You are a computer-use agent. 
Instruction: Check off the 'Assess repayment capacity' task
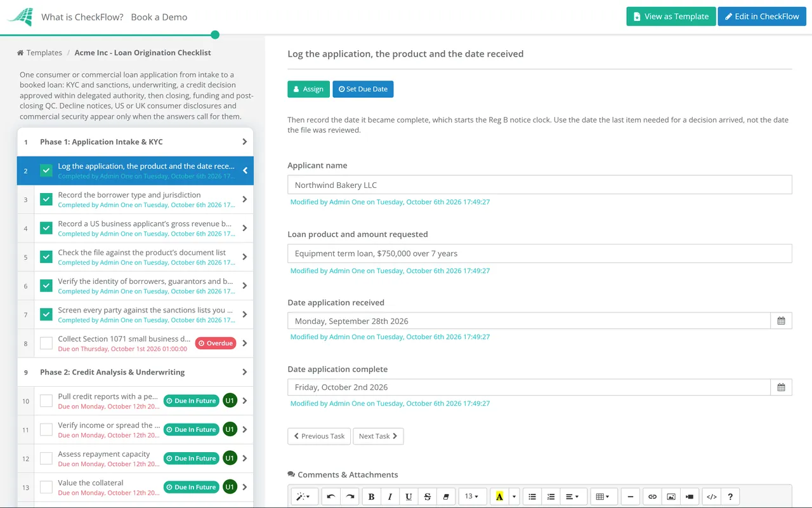tap(46, 458)
